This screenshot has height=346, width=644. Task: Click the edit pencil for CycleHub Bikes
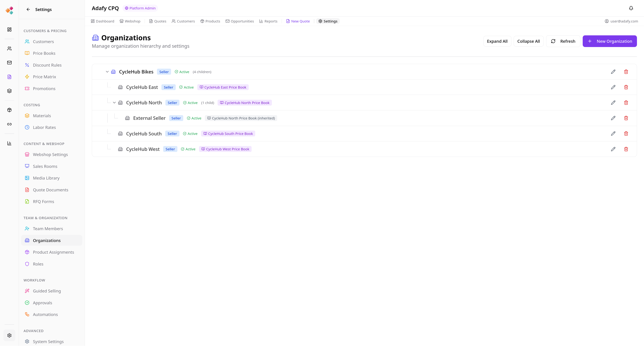[x=613, y=72]
